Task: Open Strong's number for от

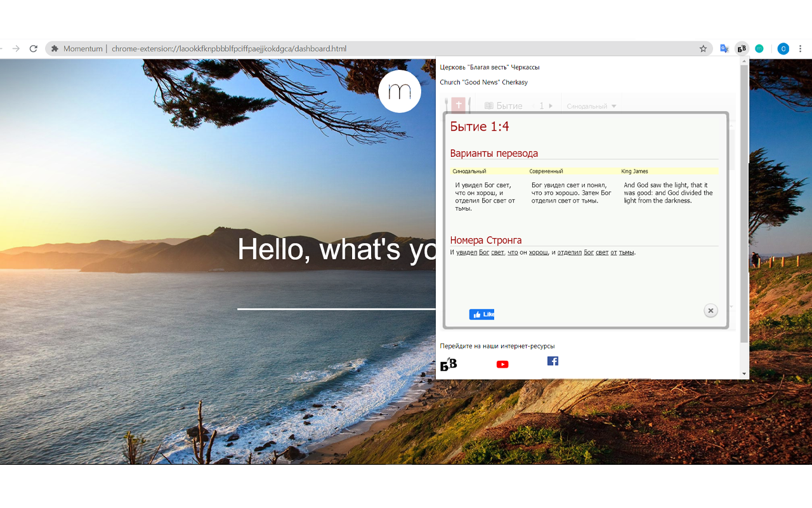Action: tap(613, 252)
